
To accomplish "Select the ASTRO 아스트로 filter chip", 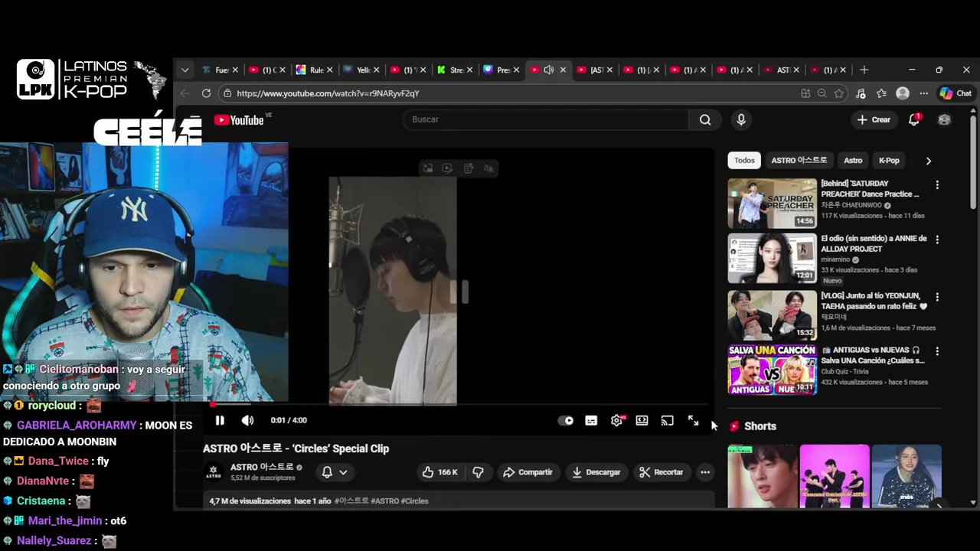I will (799, 161).
